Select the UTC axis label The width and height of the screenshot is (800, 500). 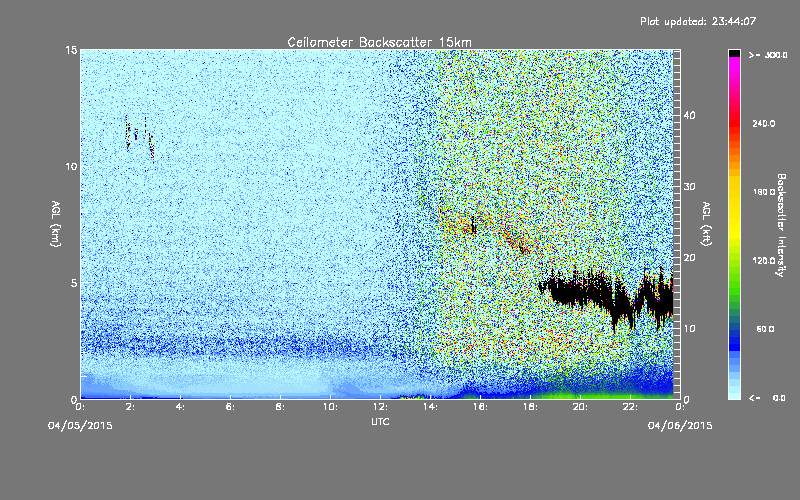(380, 421)
